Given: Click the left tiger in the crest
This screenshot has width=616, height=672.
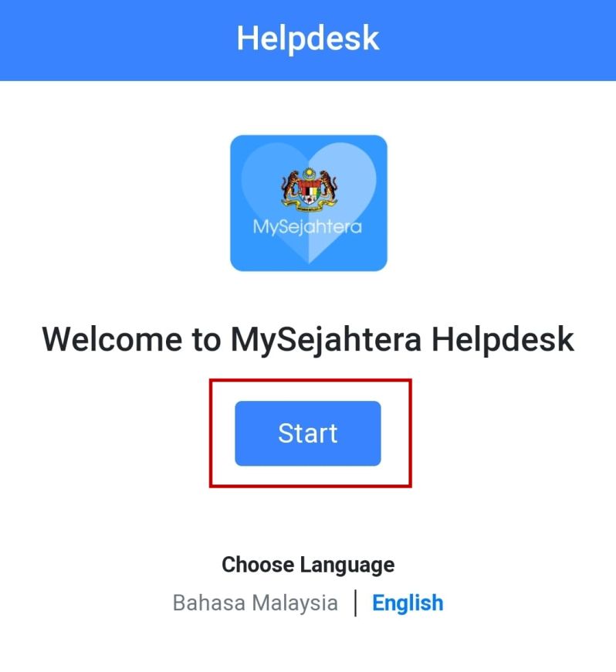Looking at the screenshot, I should coord(290,186).
